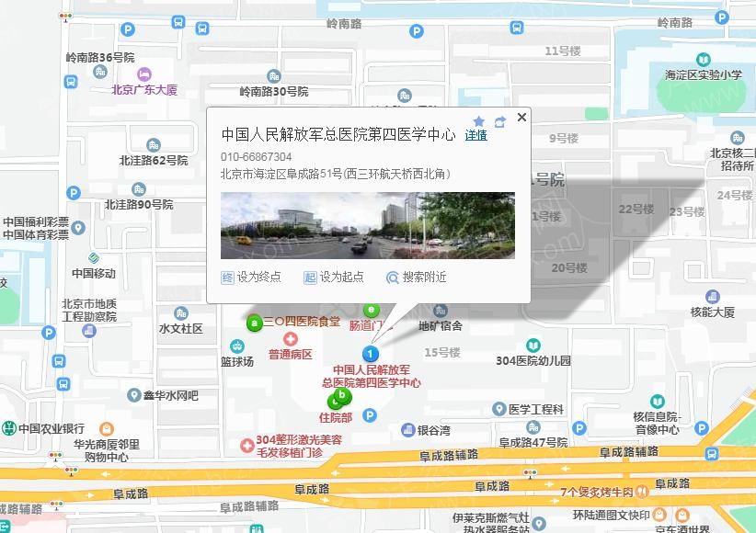This screenshot has height=533, width=756.
Task: Click the 阜成路47号院 residential icon
Action: click(x=533, y=427)
